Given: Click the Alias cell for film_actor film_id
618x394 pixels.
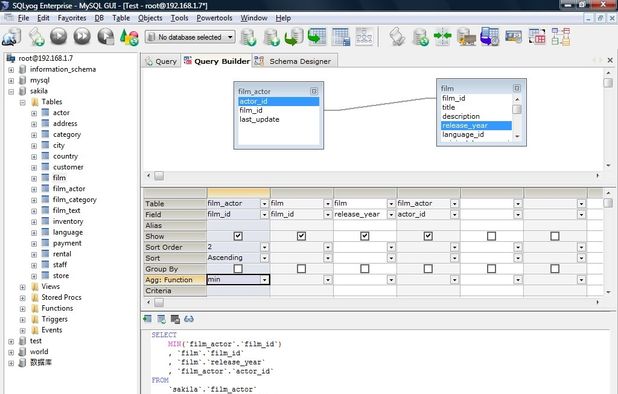Looking at the screenshot, I should click(238, 225).
